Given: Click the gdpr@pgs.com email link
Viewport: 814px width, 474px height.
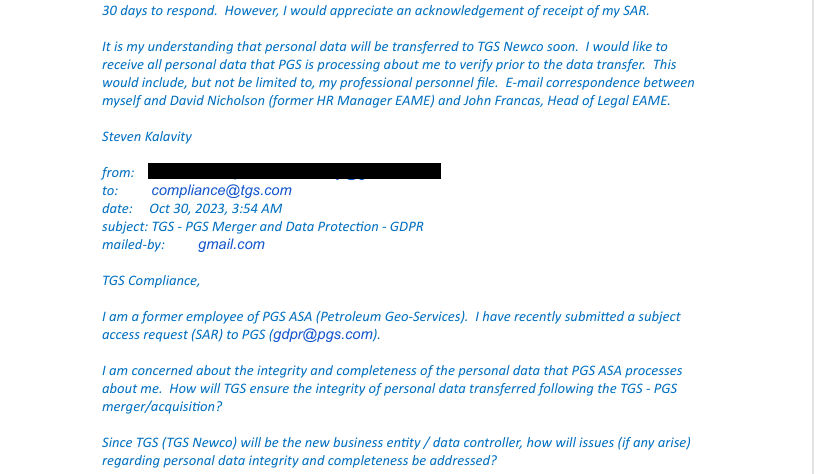Looking at the screenshot, I should click(x=323, y=334).
